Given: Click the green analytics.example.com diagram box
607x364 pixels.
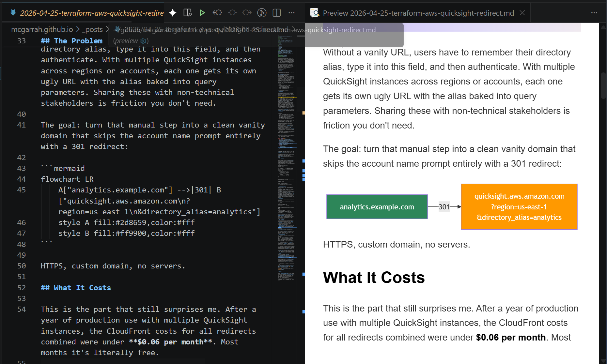Looking at the screenshot, I should [376, 206].
